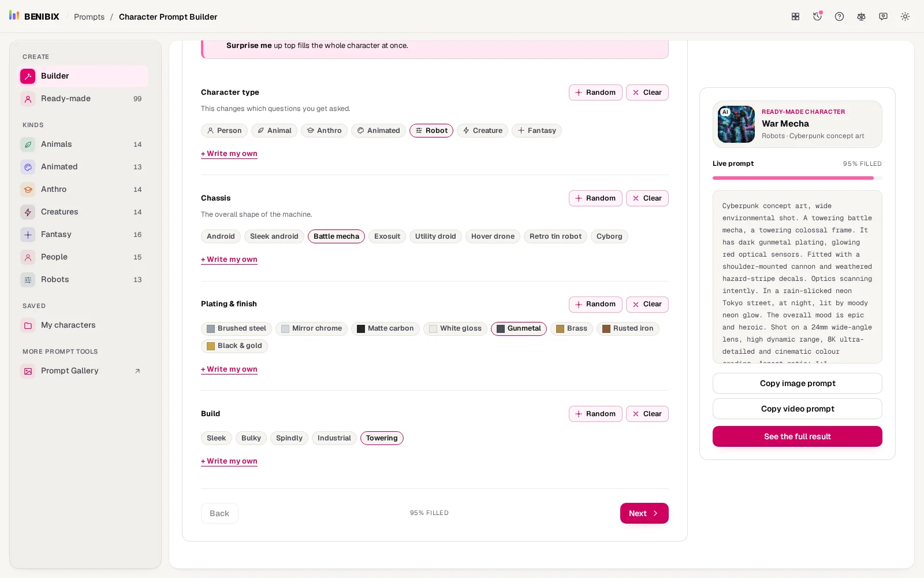This screenshot has width=924, height=578.
Task: Choose the Hover drone chassis option
Action: coord(493,236)
